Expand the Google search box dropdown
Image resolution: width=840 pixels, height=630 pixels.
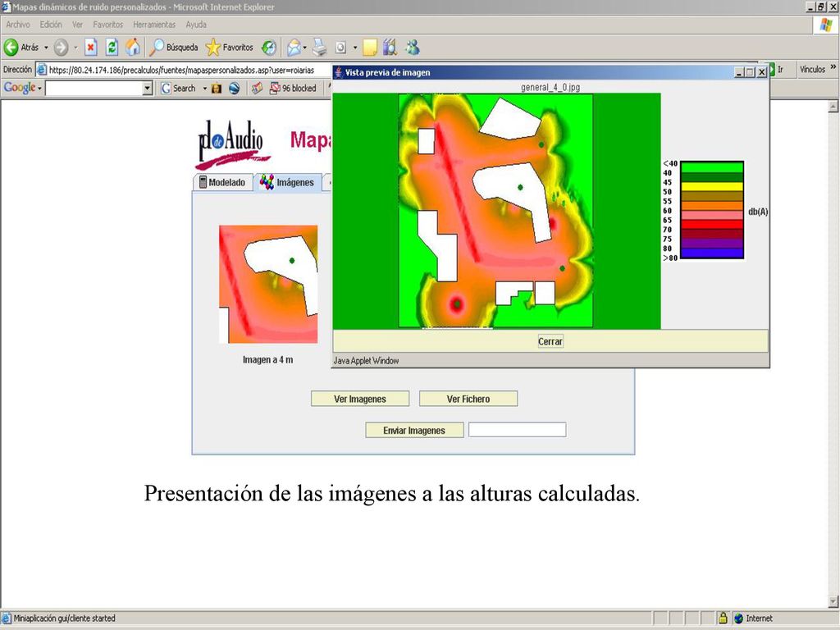[x=148, y=89]
